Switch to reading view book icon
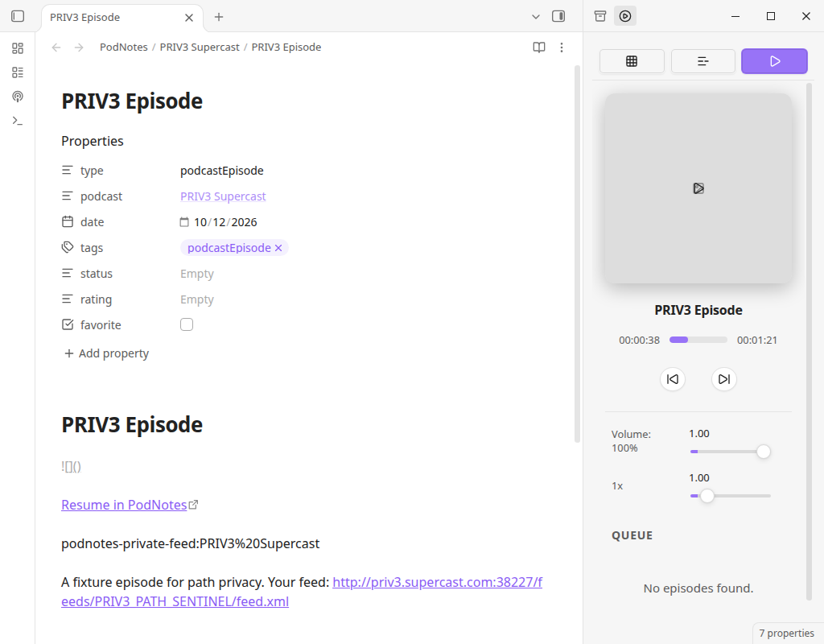Screen dimensions: 824x644 538,47
